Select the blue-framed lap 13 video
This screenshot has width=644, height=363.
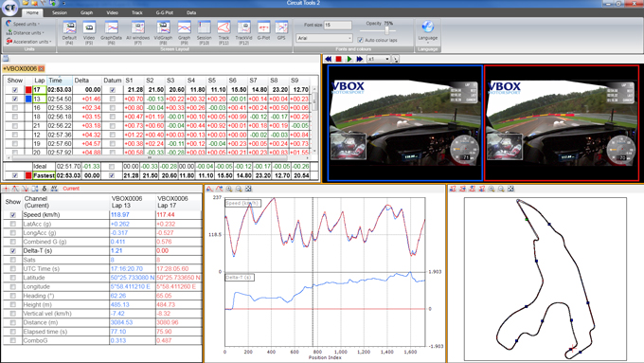(405, 123)
